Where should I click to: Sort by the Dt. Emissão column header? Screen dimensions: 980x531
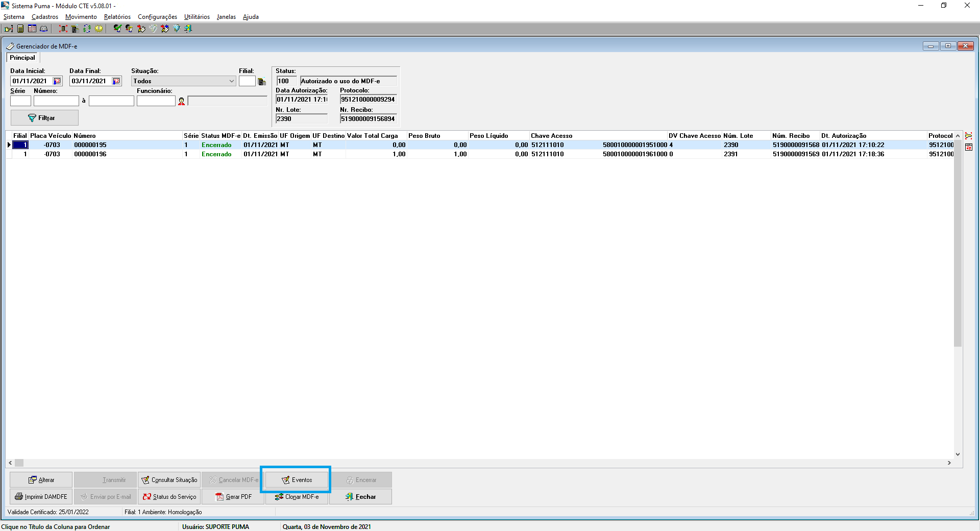coord(260,136)
